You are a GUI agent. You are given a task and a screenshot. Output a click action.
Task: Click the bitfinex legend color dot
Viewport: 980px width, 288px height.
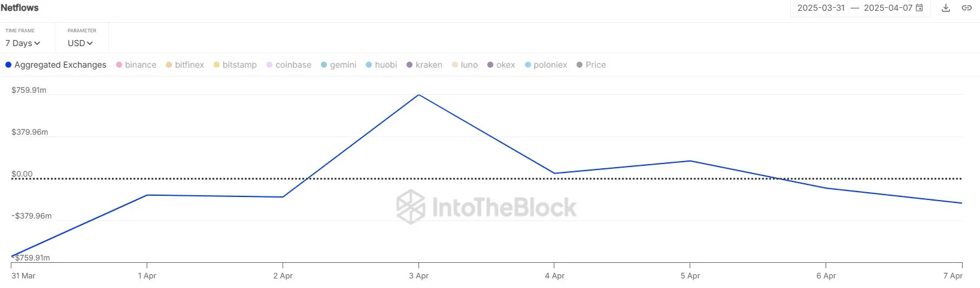169,65
